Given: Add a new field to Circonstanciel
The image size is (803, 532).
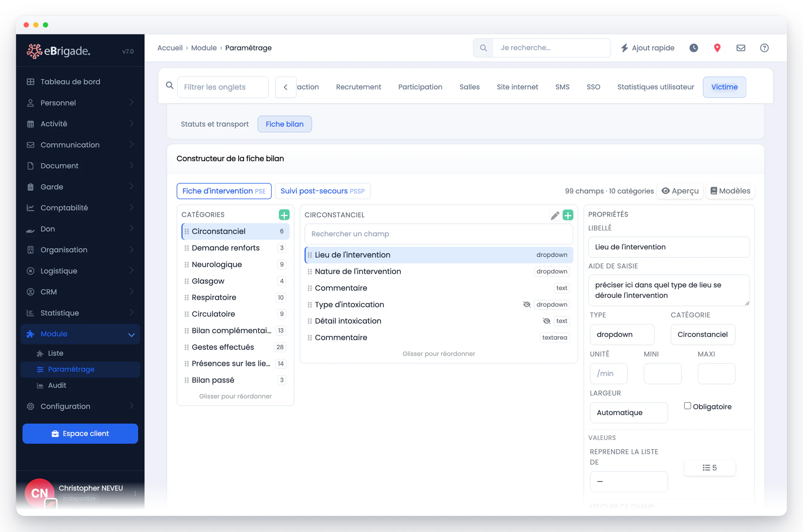Looking at the screenshot, I should coord(568,215).
